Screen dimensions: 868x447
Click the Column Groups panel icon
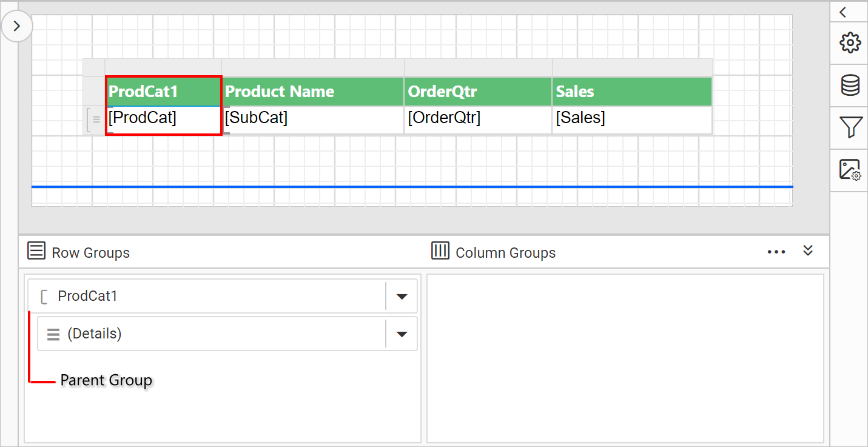tap(440, 250)
